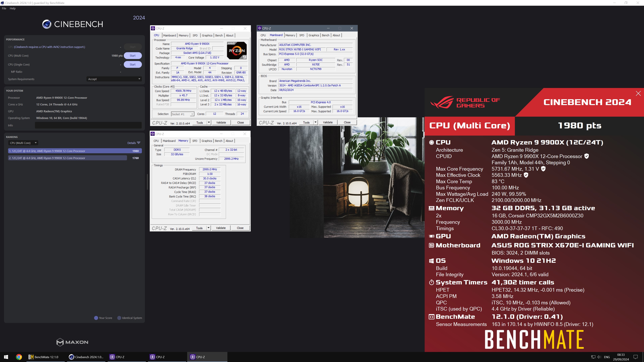644x362 pixels.
Task: Open About tab in CPU-Z Mainboard window
Action: 336,35
